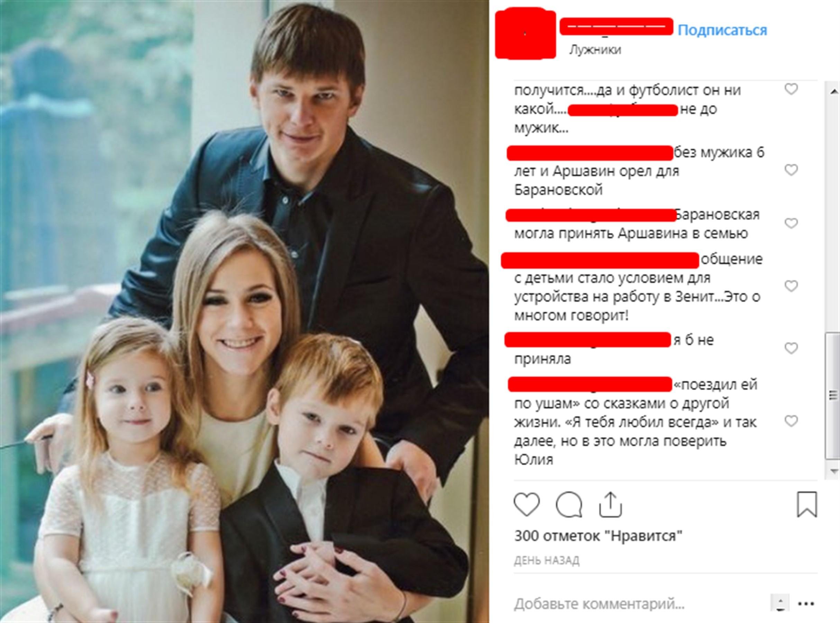This screenshot has width=840, height=623.
Task: Like comment ending with 'не до мужик'
Action: click(791, 89)
